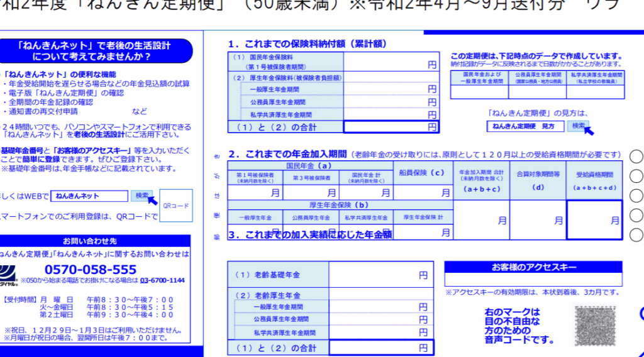
Task: Click the 受給資格期間 month value box
Action: [594, 220]
